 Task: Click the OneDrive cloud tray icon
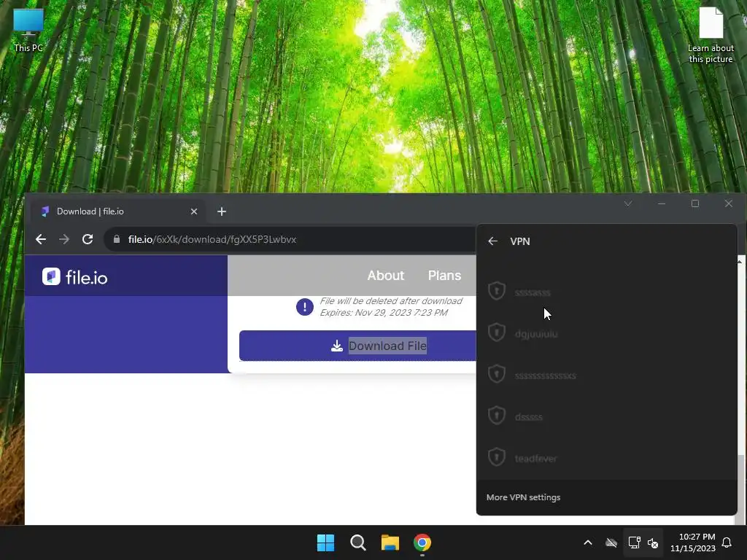(611, 542)
